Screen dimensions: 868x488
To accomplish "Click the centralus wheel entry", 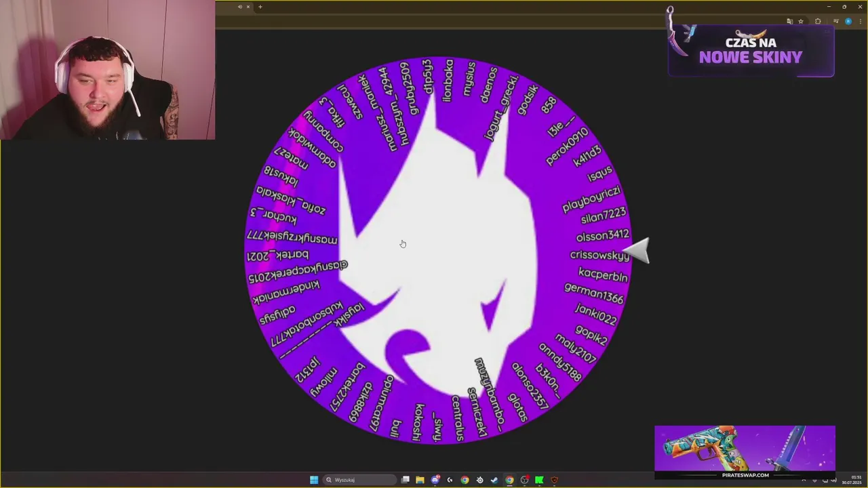I will (x=458, y=418).
